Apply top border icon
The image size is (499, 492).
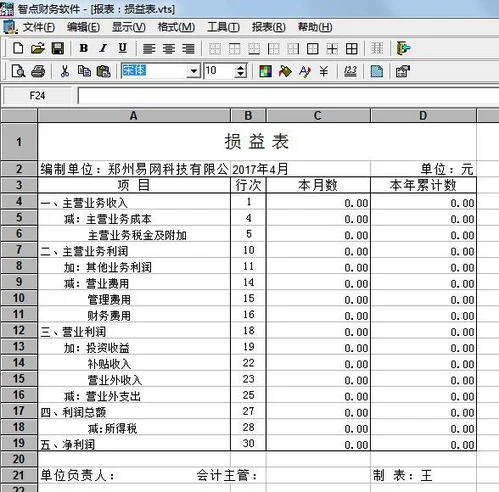click(x=234, y=49)
